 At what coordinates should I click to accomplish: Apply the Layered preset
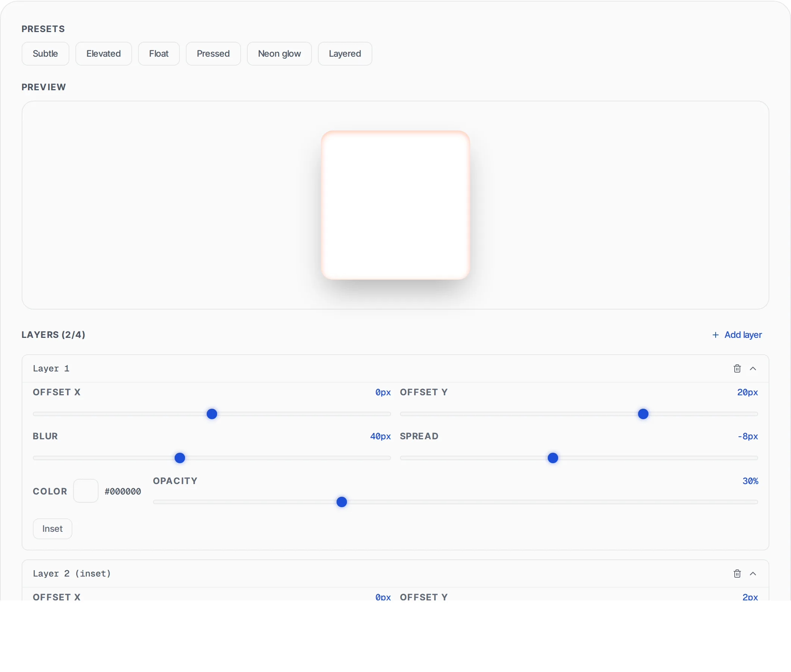coord(345,54)
